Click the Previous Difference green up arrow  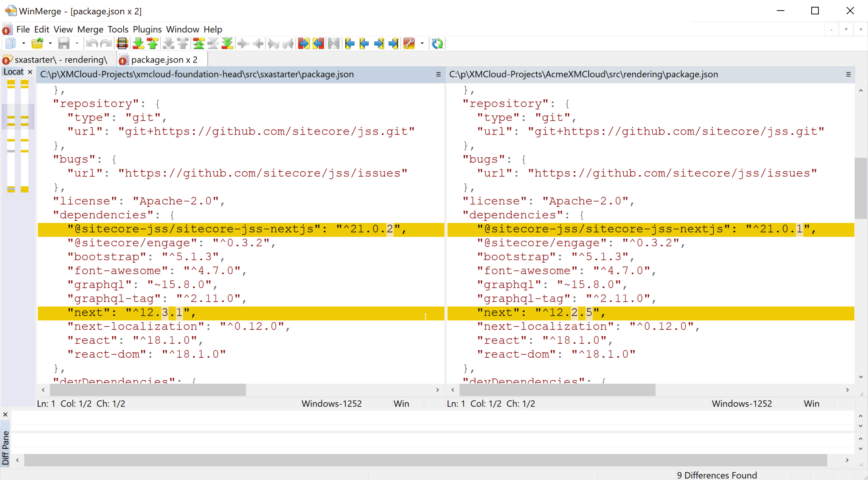153,44
